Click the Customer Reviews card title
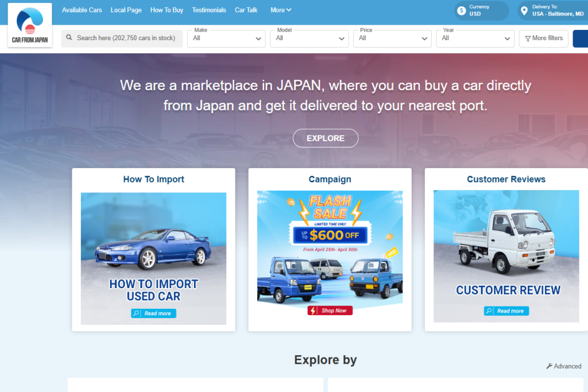The width and height of the screenshot is (588, 392). pyautogui.click(x=506, y=179)
